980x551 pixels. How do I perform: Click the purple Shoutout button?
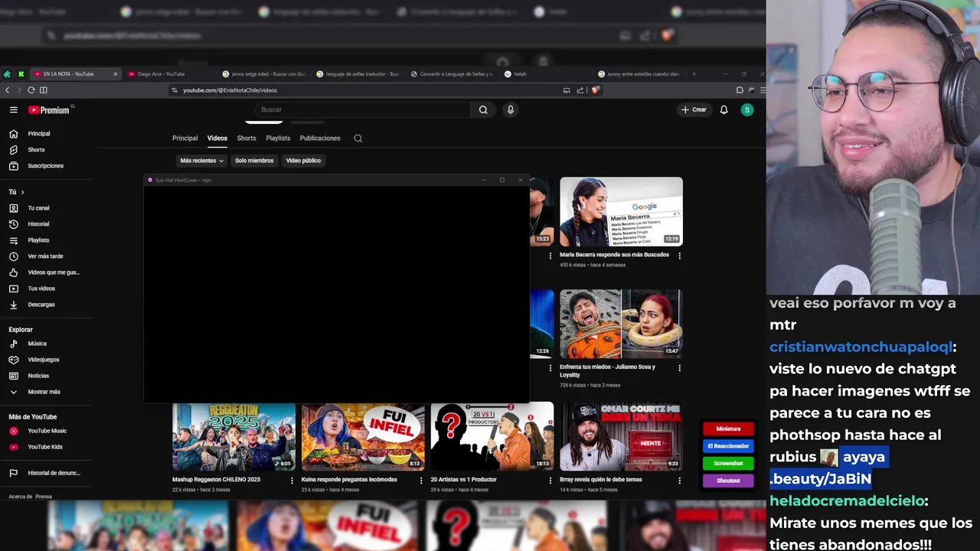click(x=728, y=481)
